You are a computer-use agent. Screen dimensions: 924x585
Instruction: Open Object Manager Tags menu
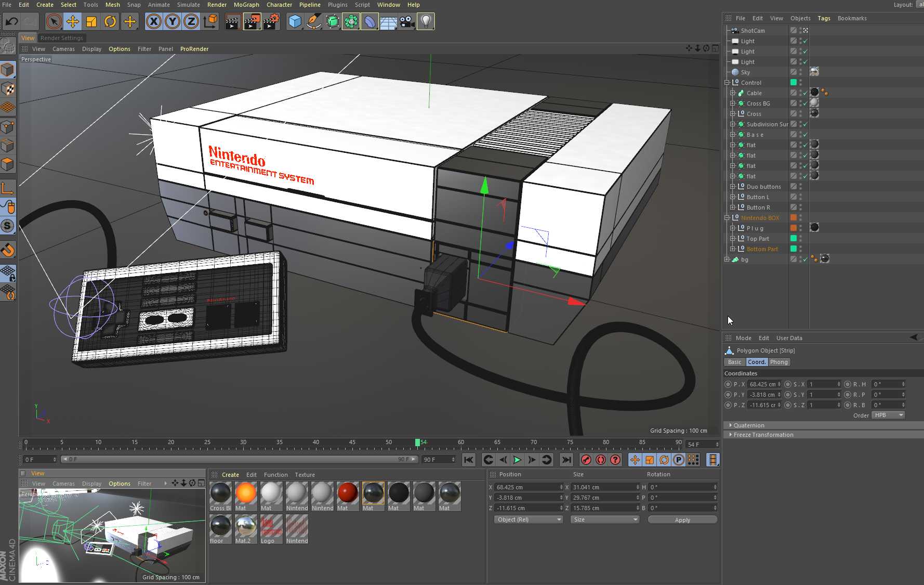tap(824, 18)
